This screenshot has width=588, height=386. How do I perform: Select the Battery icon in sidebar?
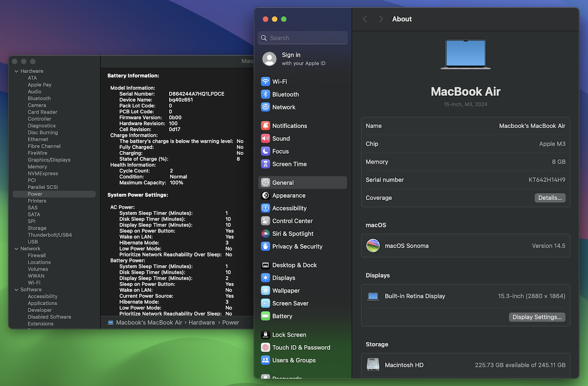(266, 316)
